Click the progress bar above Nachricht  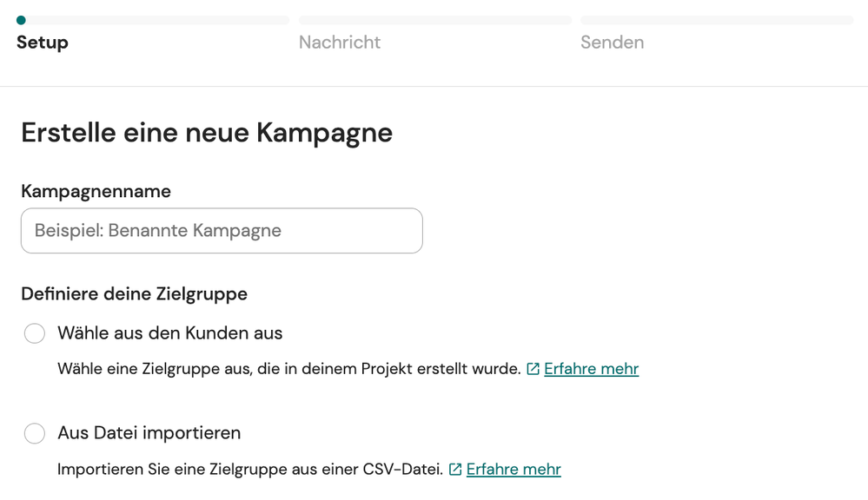tap(435, 21)
